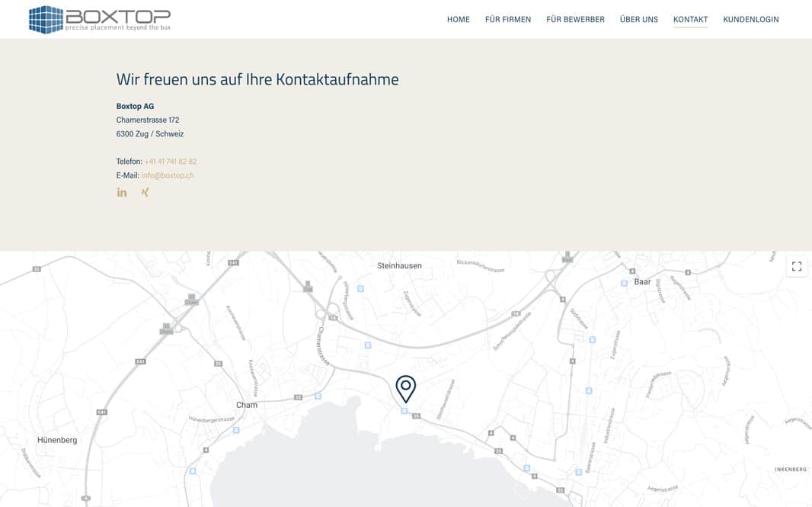Click the Cham town label on map

click(x=247, y=405)
